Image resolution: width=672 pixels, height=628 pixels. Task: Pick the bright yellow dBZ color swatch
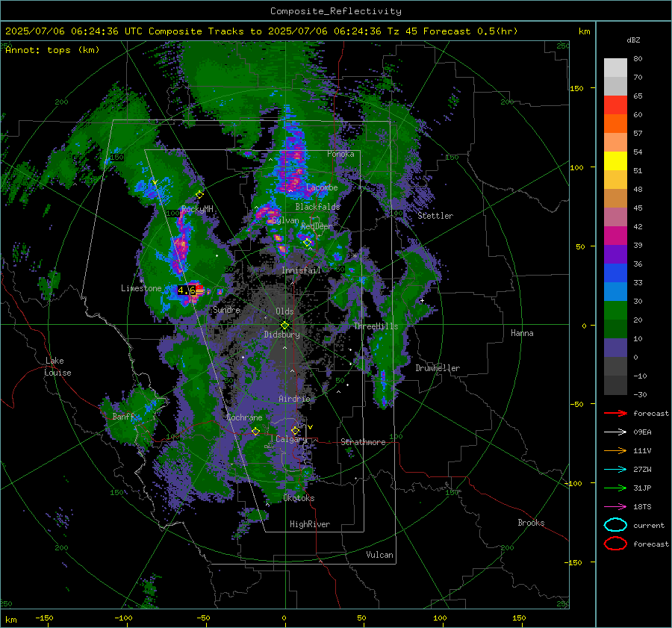[x=615, y=161]
